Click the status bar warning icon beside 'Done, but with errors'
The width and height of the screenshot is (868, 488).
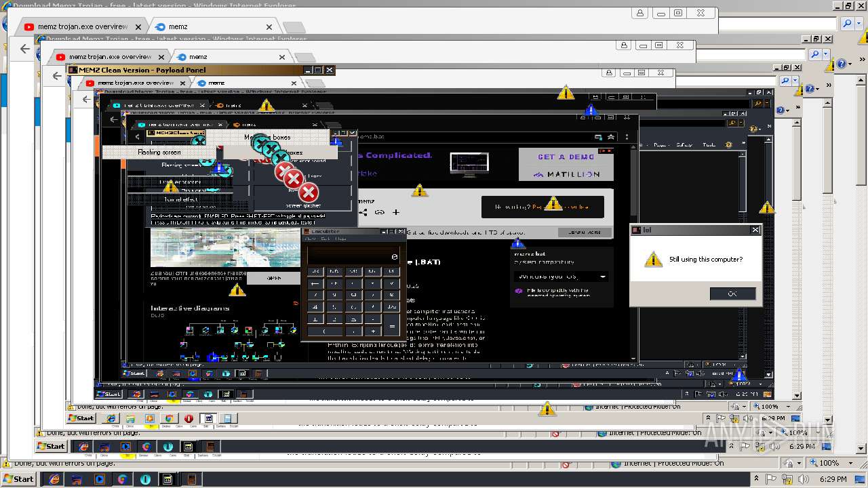tap(6, 464)
